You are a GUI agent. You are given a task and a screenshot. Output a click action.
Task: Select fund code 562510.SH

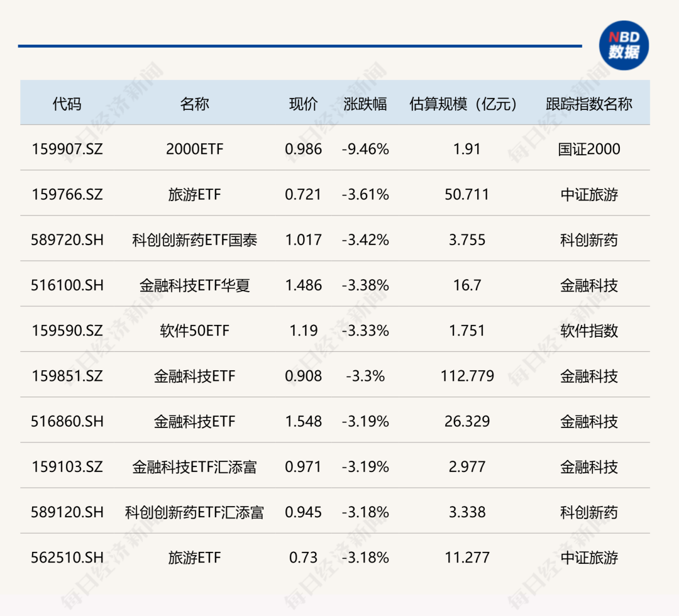point(67,558)
